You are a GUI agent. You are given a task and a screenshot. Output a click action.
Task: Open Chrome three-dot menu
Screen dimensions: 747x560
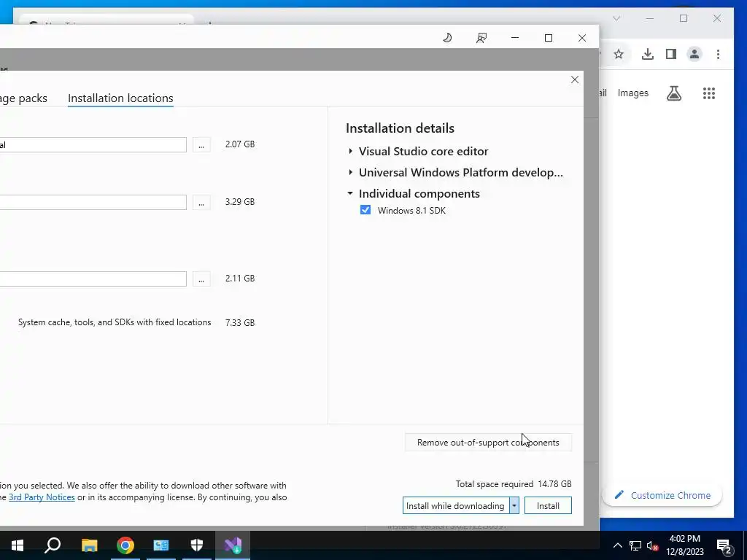coord(718,54)
